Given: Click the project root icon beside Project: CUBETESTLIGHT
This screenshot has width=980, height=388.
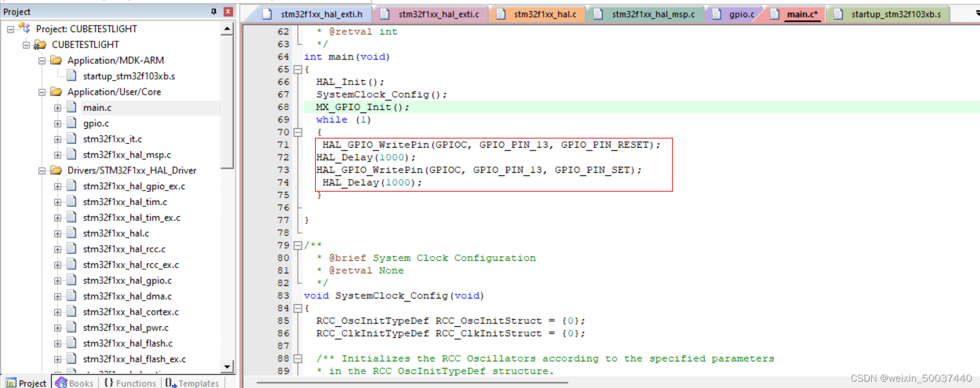Looking at the screenshot, I should point(24,28).
